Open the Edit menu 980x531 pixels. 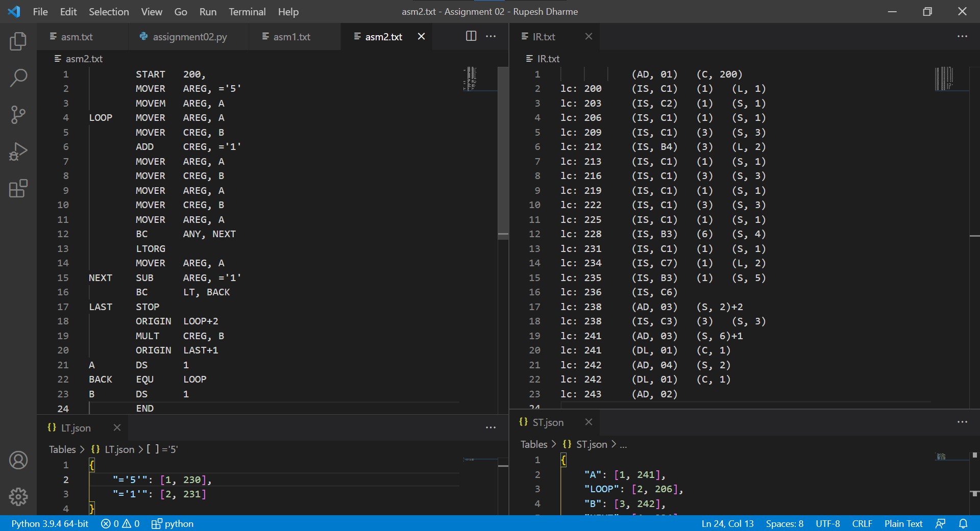coord(68,12)
